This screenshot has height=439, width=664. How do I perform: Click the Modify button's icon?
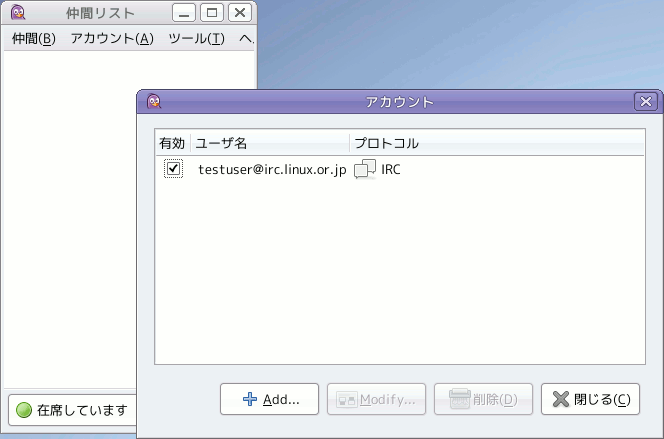click(x=347, y=399)
